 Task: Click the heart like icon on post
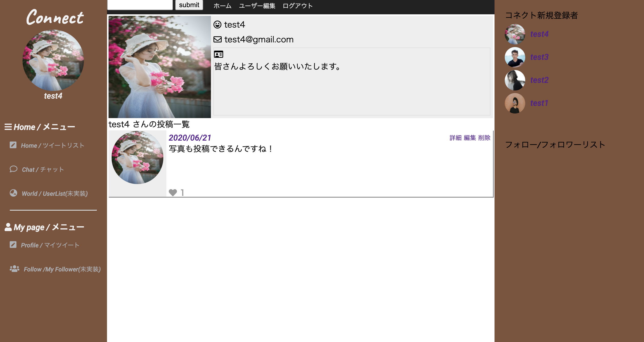coord(173,192)
